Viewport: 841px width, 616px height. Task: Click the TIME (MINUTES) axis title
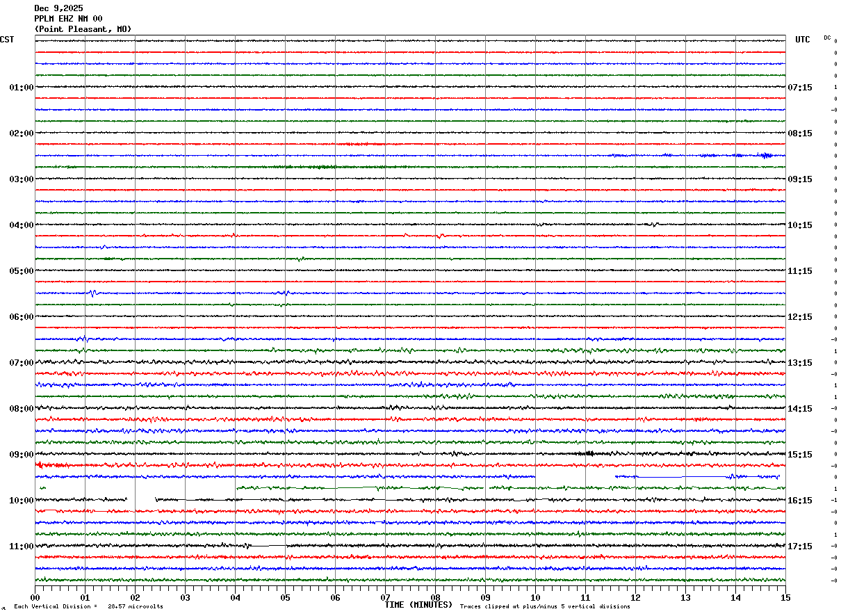pos(418,605)
